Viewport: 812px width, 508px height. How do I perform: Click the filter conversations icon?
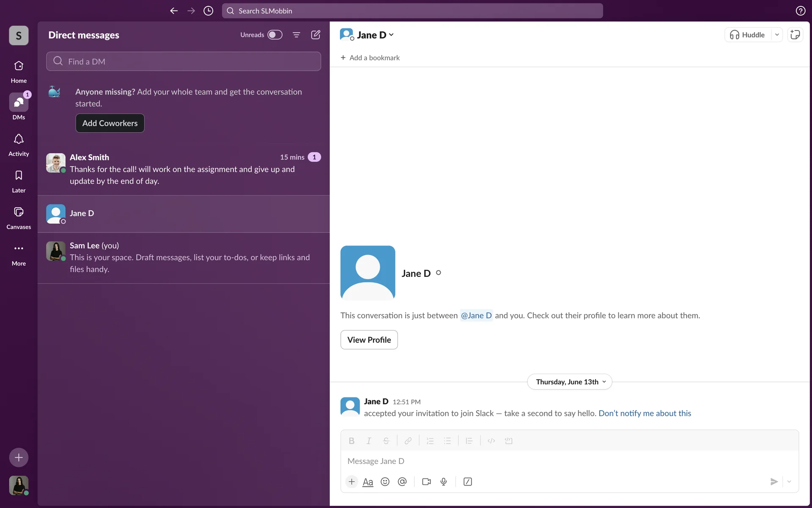296,35
